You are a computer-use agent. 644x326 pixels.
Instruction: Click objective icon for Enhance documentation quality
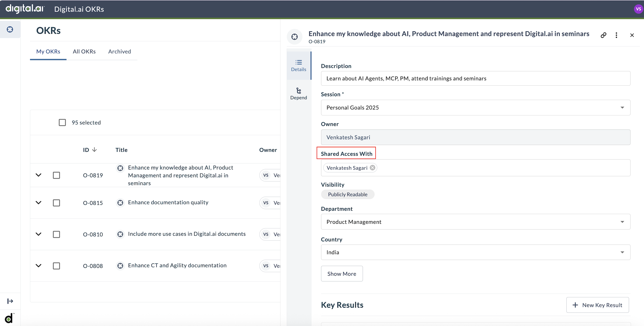point(120,203)
